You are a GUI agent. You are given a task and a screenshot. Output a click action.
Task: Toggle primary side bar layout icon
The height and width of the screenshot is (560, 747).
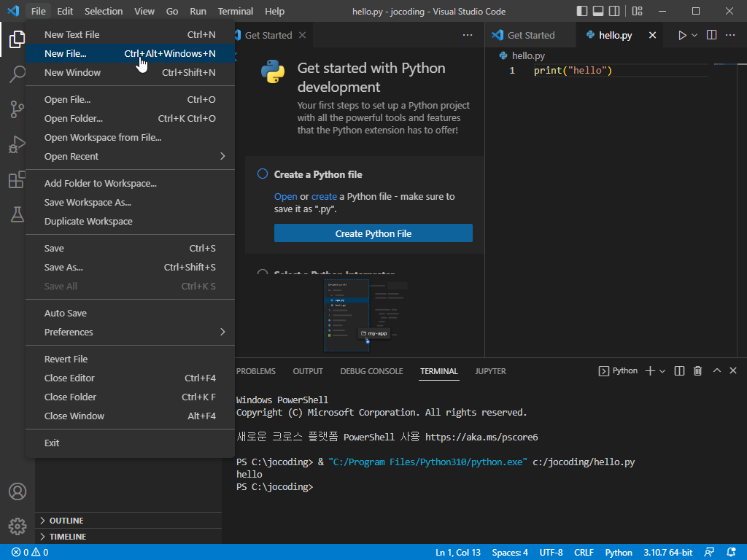[x=581, y=11]
